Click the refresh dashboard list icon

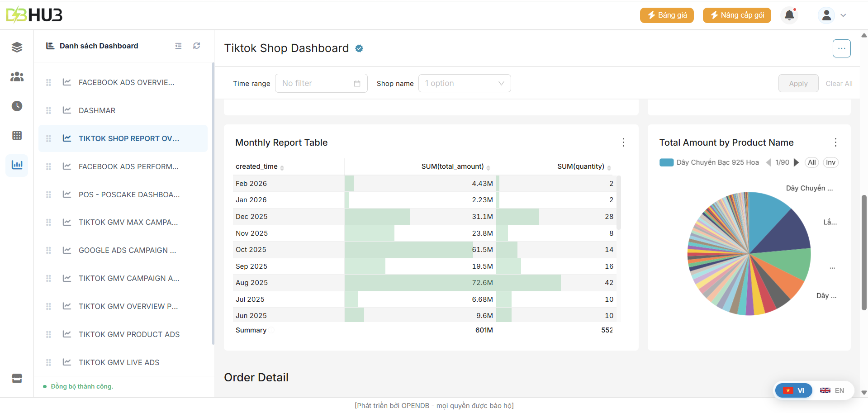click(x=196, y=46)
